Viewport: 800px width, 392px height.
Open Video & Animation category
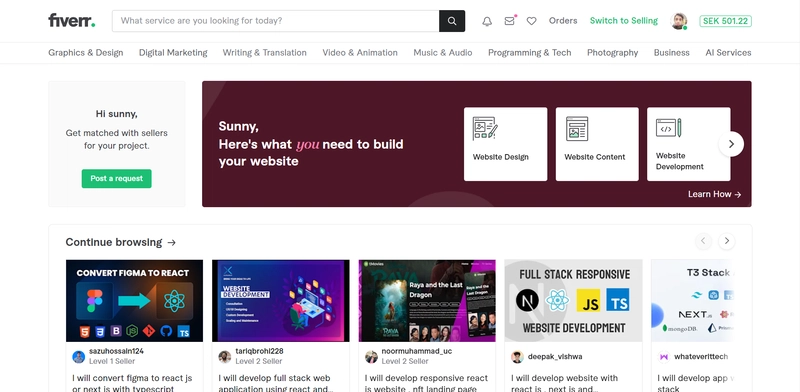(x=360, y=53)
